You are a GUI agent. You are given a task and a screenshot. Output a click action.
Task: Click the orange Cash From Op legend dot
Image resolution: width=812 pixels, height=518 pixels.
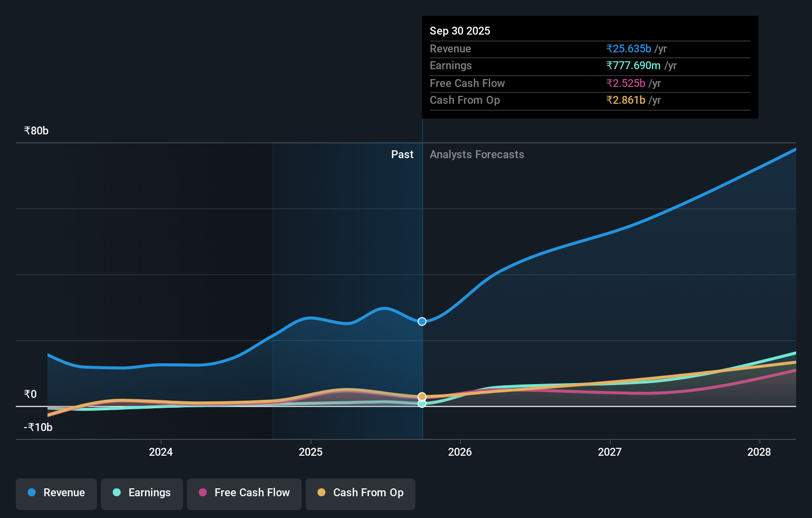pos(321,492)
